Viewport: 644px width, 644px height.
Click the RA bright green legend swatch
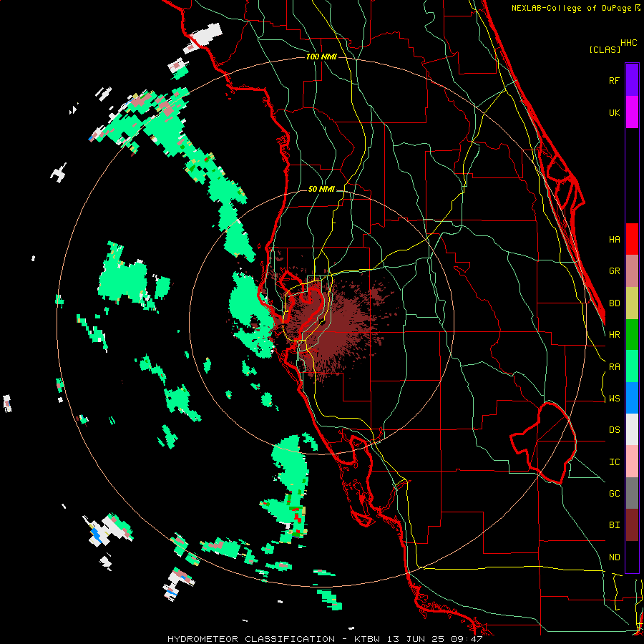coord(632,366)
